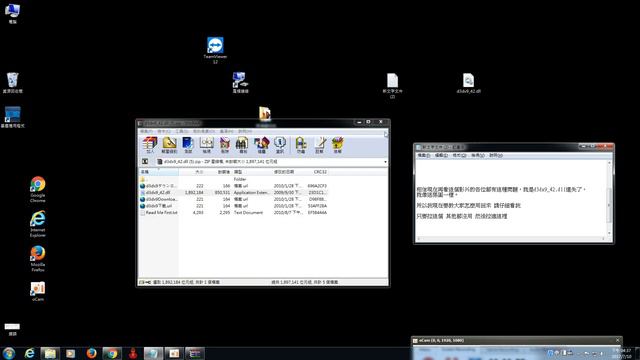The width and height of the screenshot is (640, 360).
Task: Click the Notepad horizontal scrollbar right arrow
Action: click(x=604, y=239)
